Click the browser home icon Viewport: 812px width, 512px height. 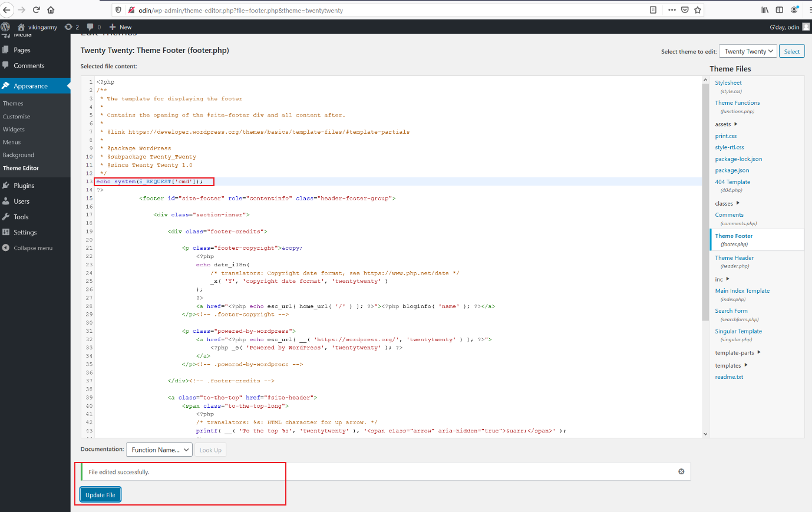pos(51,10)
